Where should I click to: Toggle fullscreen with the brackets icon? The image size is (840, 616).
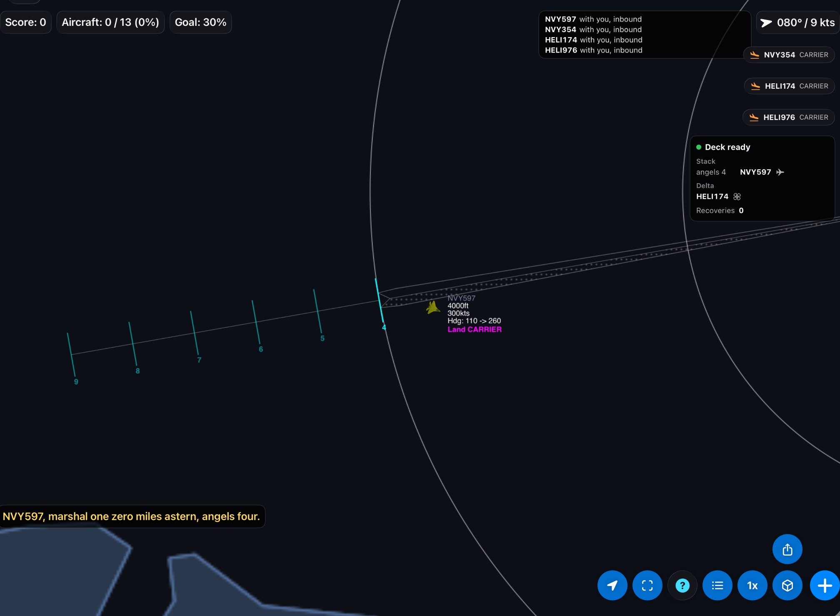point(647,585)
